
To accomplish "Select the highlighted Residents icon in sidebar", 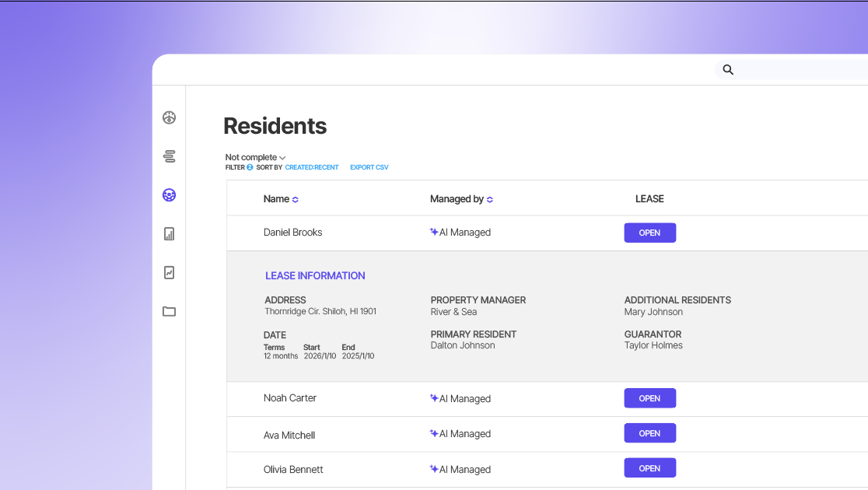I will (x=169, y=195).
